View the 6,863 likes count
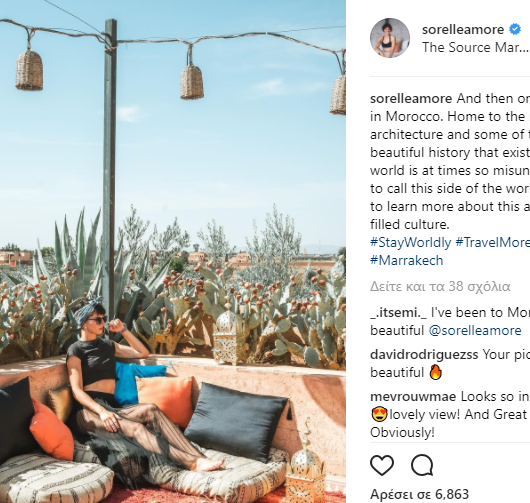The width and height of the screenshot is (530, 503). pos(419,494)
